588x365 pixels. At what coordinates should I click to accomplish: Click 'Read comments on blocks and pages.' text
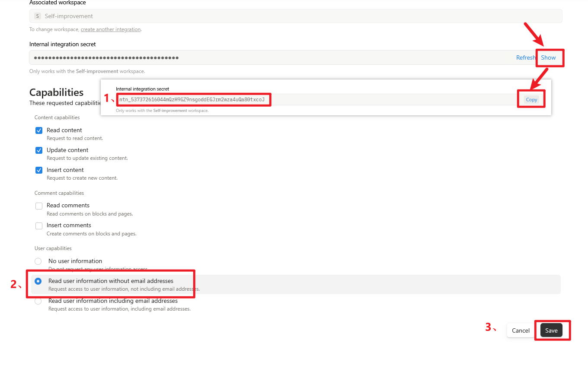click(90, 214)
